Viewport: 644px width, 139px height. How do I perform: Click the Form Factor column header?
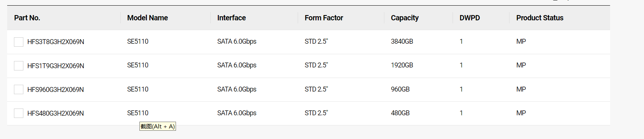tap(324, 18)
